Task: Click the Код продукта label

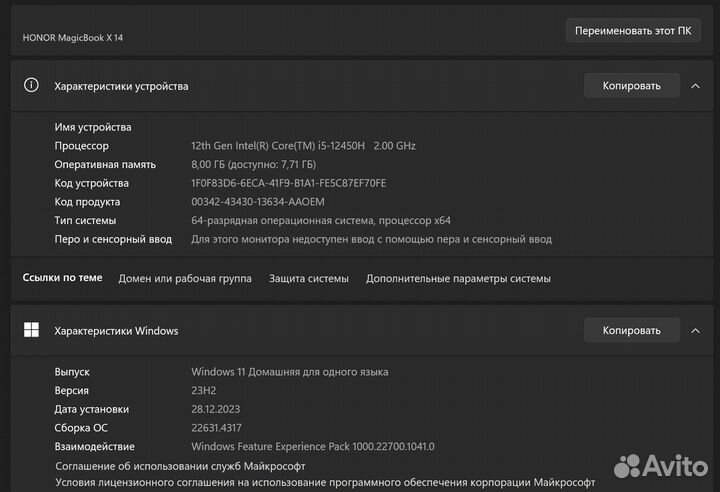Action: coord(87,202)
